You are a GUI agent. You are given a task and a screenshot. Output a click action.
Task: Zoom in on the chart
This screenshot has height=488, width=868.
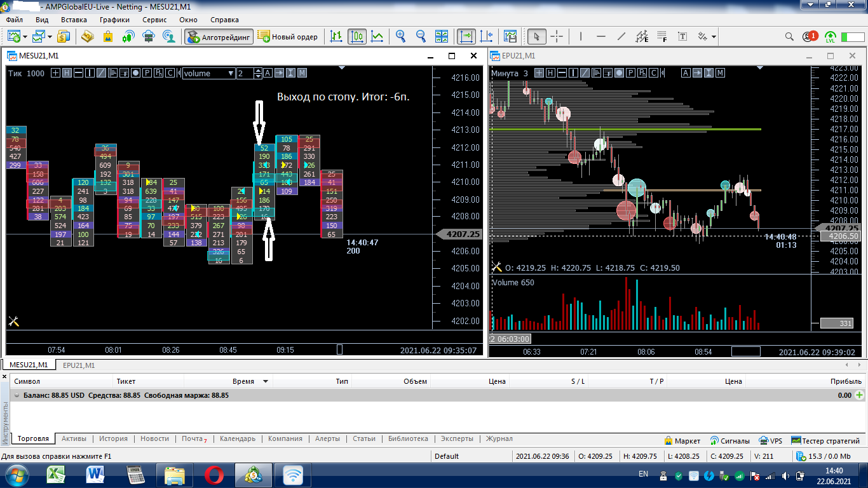point(401,36)
